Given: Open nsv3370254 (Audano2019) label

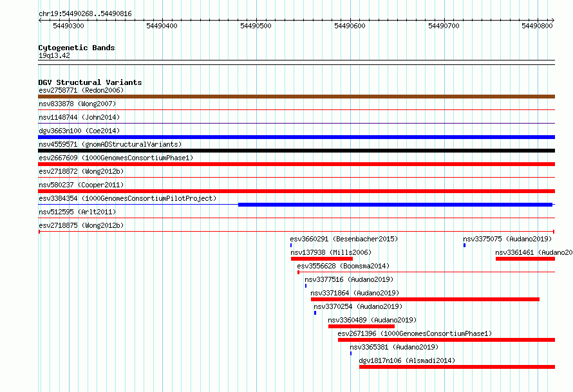Looking at the screenshot, I should click(358, 306).
